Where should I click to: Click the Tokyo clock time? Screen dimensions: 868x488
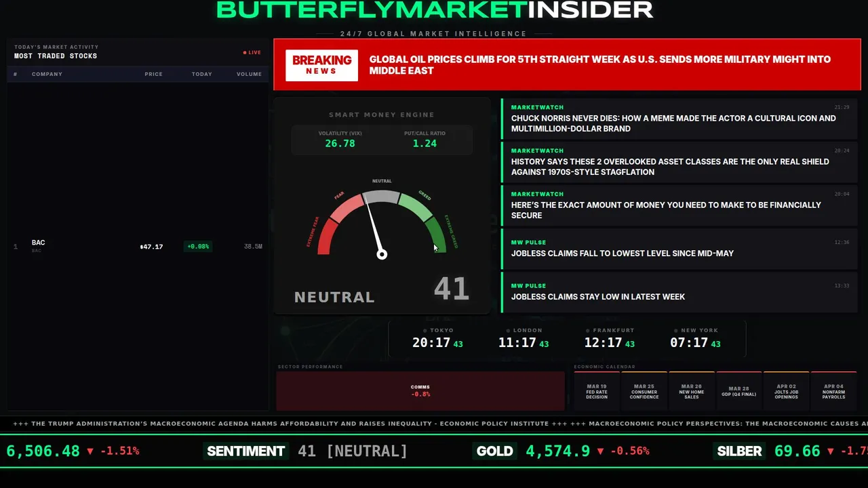click(437, 343)
